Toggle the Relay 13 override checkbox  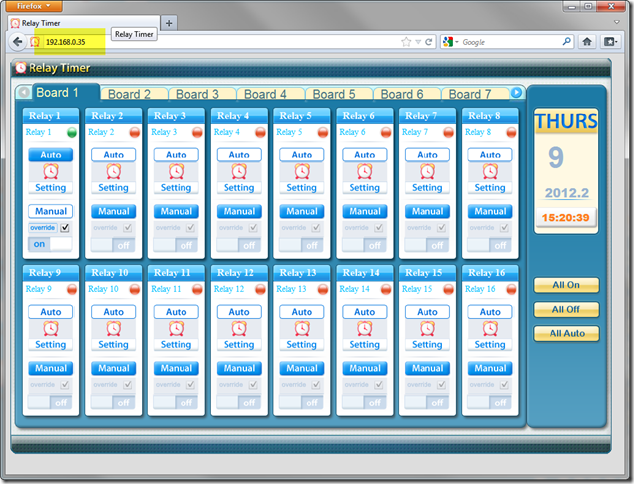pos(316,385)
